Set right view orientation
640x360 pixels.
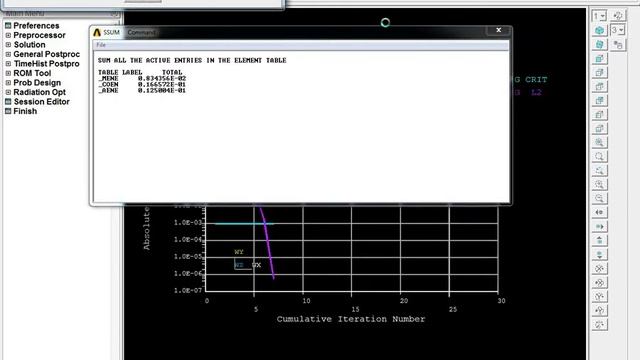click(x=599, y=73)
